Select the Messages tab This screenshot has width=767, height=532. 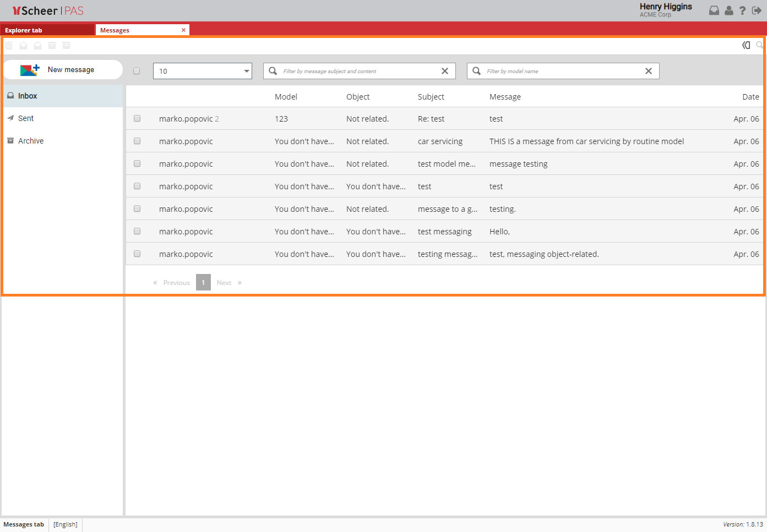[115, 30]
